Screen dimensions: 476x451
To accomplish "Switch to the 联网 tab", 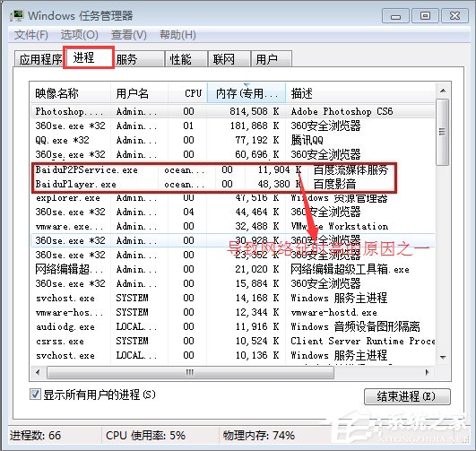I will 229,59.
